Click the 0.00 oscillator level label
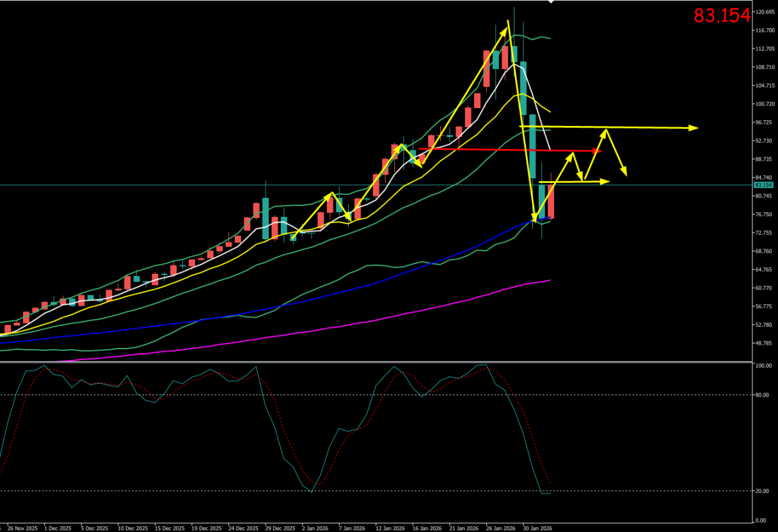778x532 pixels. point(762,520)
